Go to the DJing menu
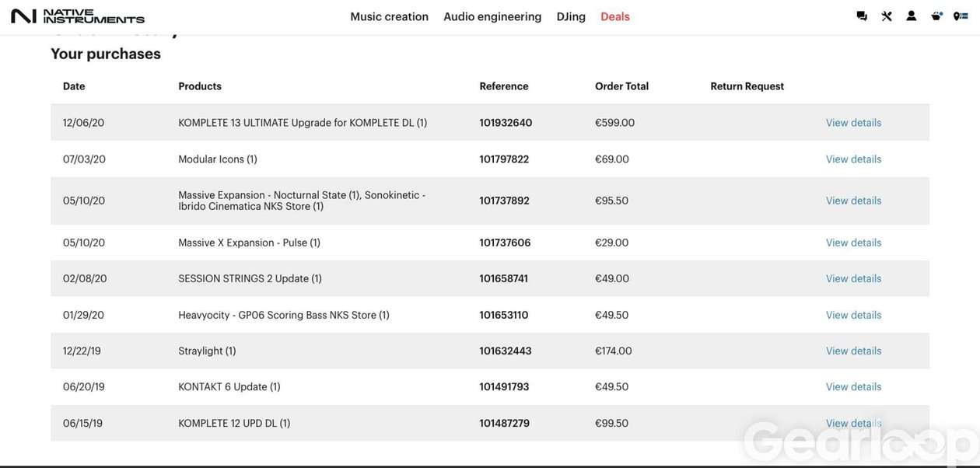Image resolution: width=980 pixels, height=468 pixels. tap(571, 16)
